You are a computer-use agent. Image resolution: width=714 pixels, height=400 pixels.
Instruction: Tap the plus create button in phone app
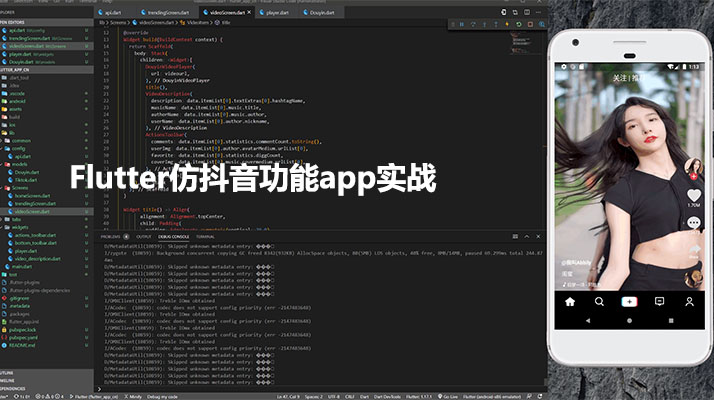[x=629, y=302]
